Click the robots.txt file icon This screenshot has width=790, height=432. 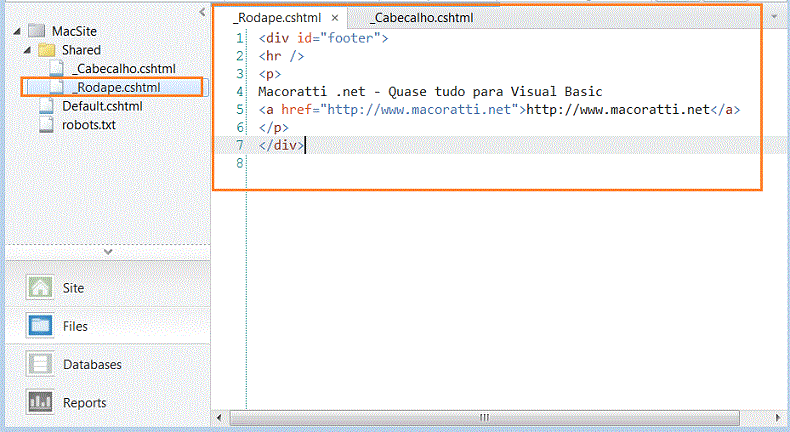click(x=46, y=125)
